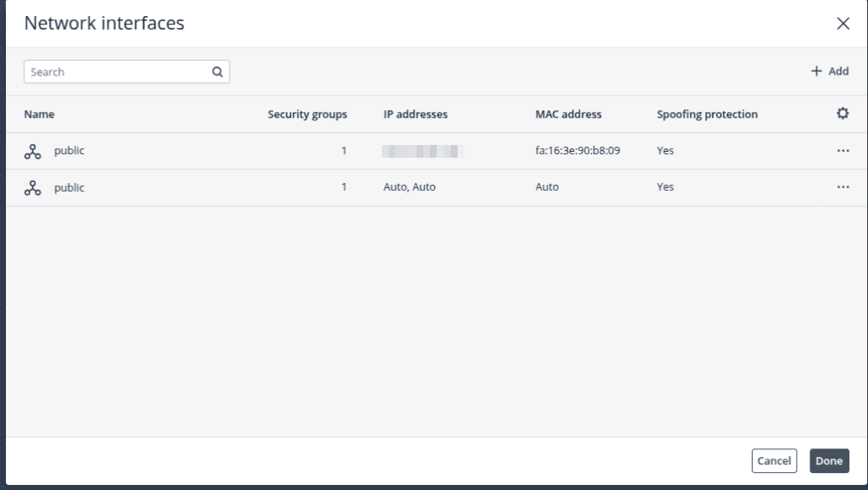Select the 'Auto, Auto' IP addresses cell
This screenshot has height=490, width=868.
409,187
